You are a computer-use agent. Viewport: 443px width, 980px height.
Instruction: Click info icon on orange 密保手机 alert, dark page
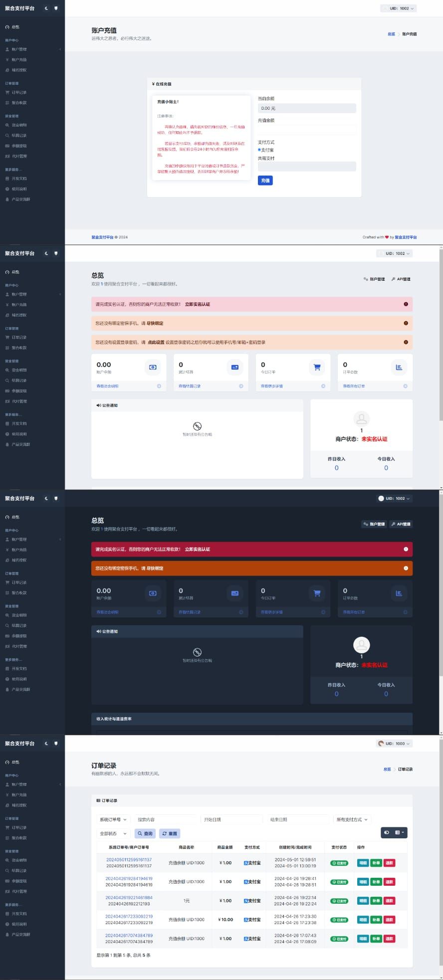click(x=406, y=568)
